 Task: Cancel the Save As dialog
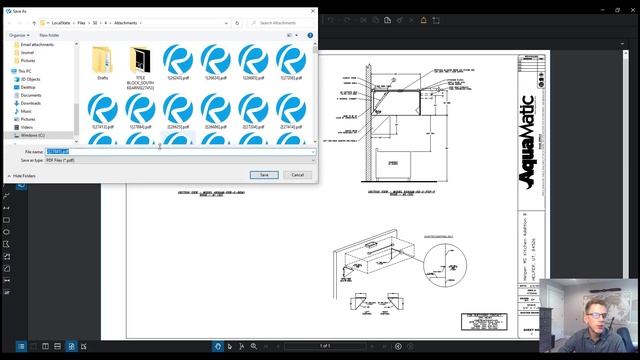tap(298, 175)
